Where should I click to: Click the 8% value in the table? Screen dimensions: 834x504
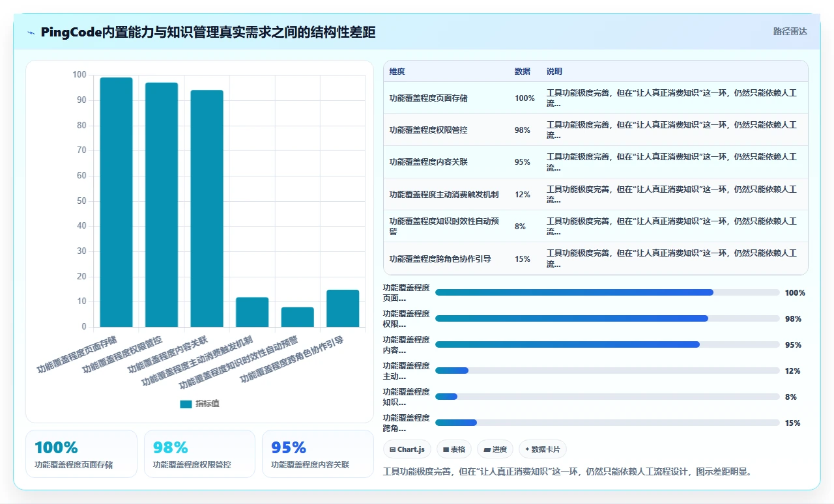[520, 227]
